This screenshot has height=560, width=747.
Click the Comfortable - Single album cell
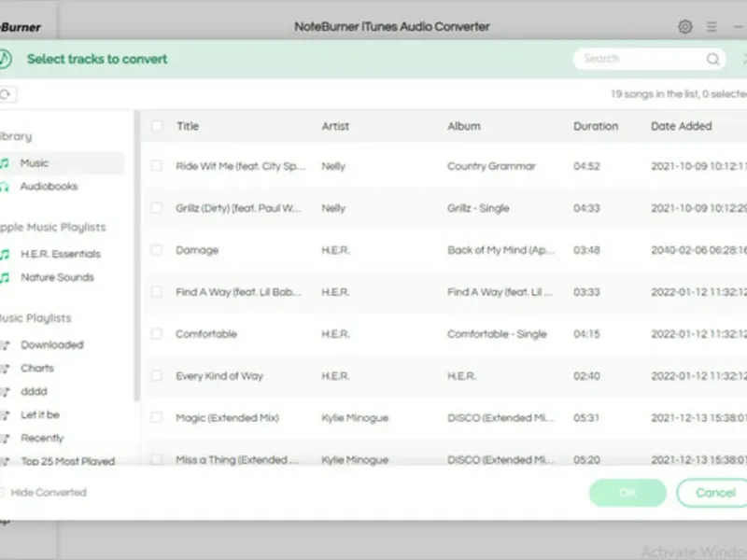point(497,334)
